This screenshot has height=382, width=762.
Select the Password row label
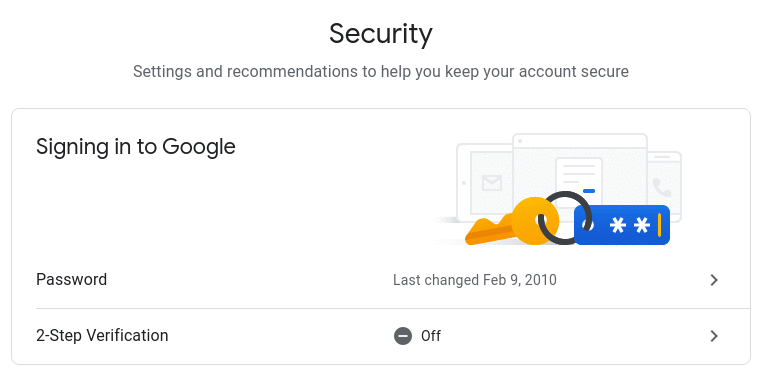pos(71,279)
